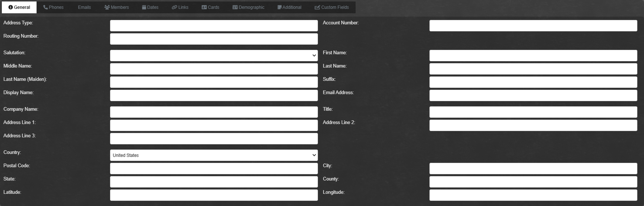Select the Longitude input
The image size is (644, 206).
coord(533,195)
